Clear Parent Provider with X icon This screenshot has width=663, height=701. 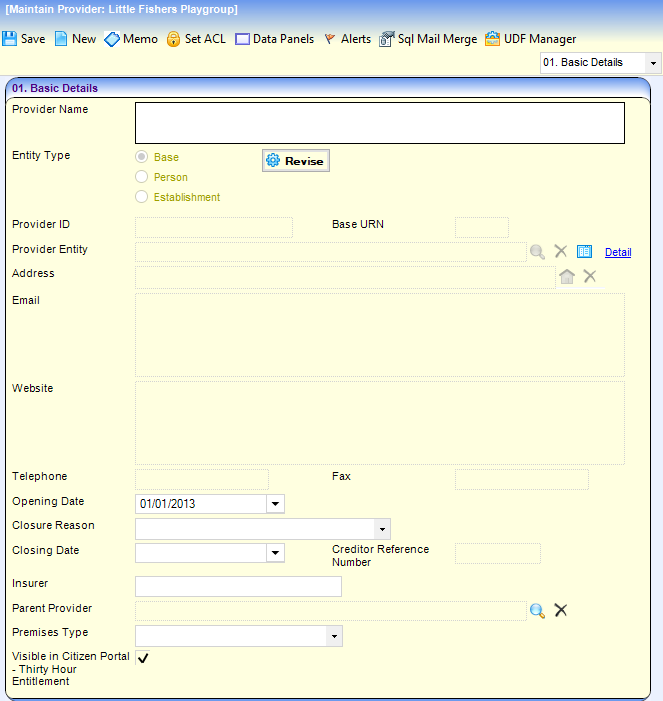(x=561, y=610)
